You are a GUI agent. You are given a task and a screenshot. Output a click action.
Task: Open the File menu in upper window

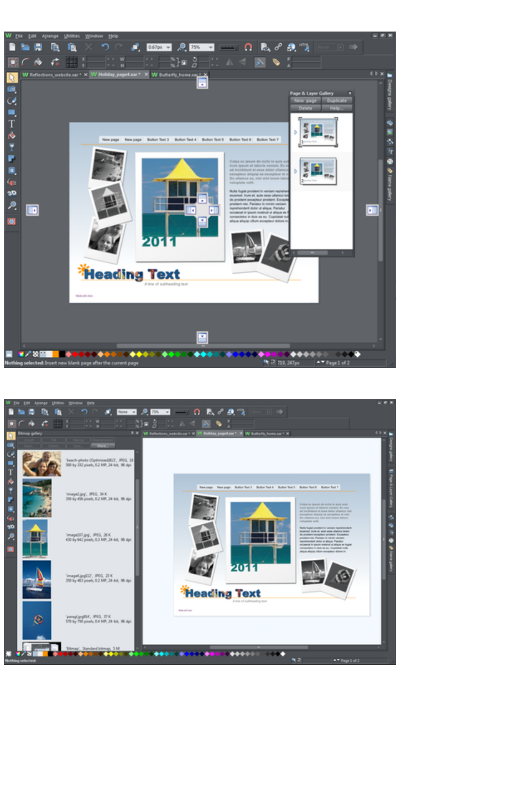click(x=19, y=36)
